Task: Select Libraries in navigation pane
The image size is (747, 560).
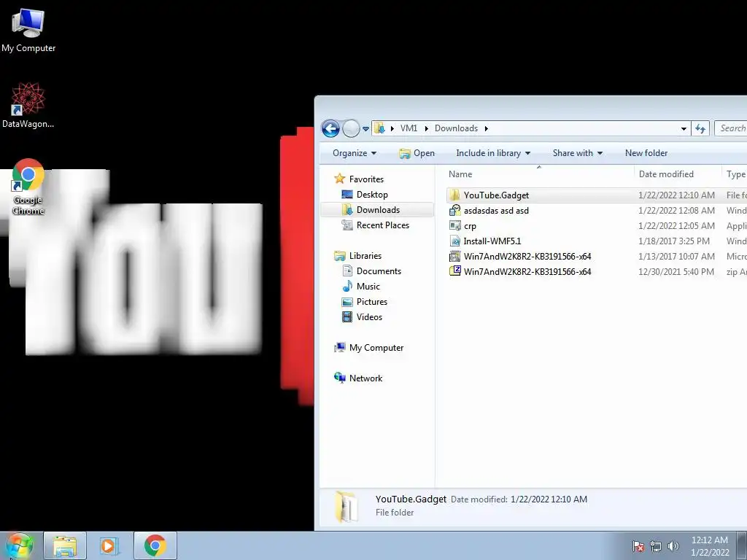Action: point(365,256)
